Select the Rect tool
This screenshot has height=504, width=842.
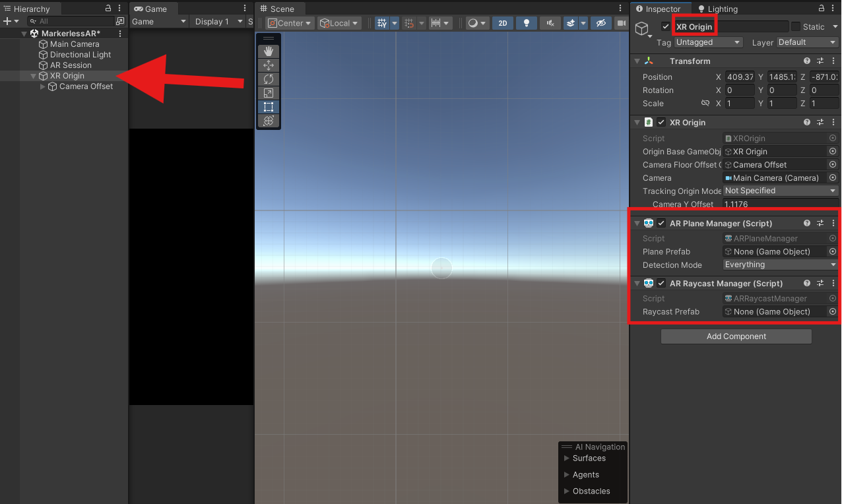pyautogui.click(x=269, y=107)
